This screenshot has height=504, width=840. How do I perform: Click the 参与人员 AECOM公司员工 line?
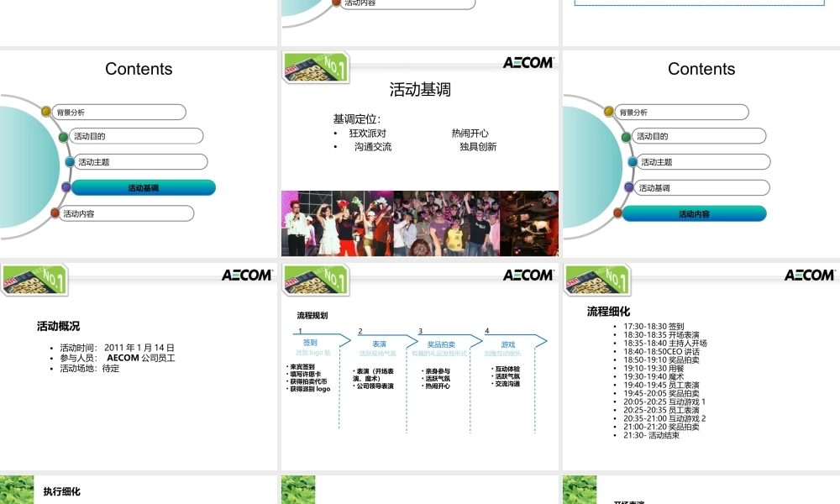[x=118, y=358]
